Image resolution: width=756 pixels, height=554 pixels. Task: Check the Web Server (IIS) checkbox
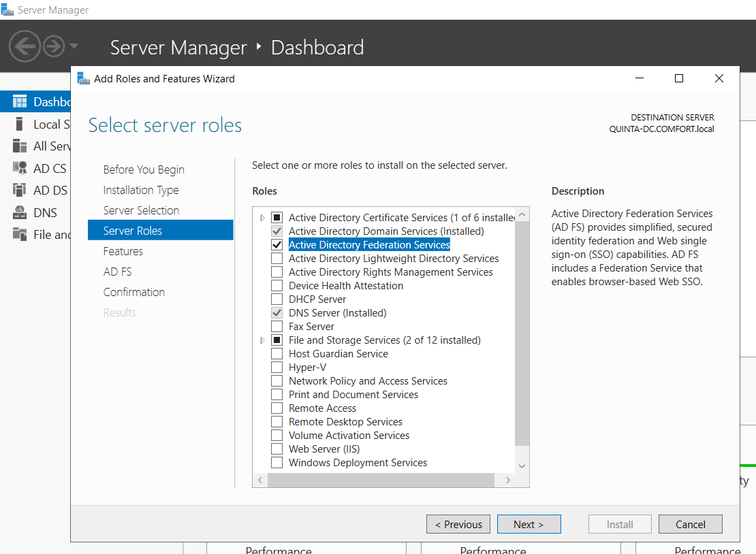(x=277, y=449)
